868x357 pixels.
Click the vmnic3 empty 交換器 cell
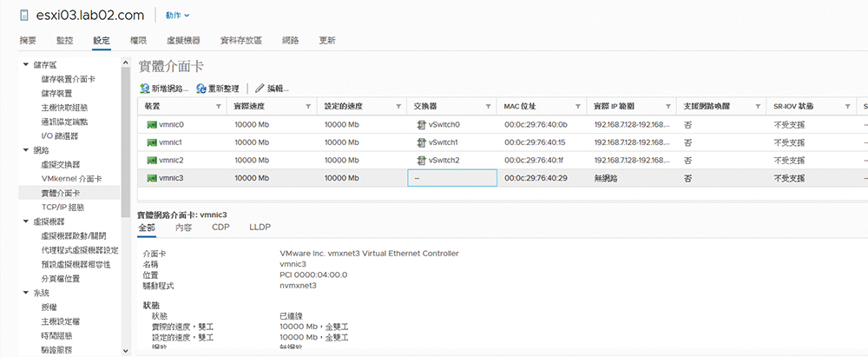452,178
